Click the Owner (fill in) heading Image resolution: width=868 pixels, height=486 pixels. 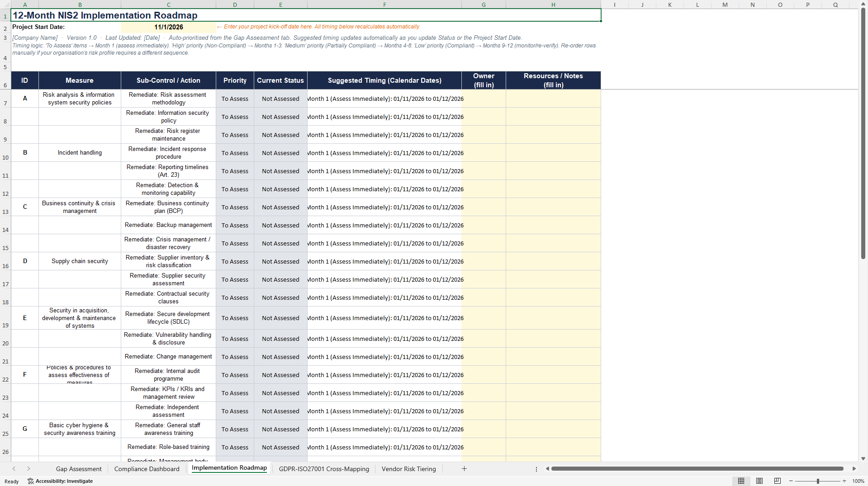coord(484,80)
